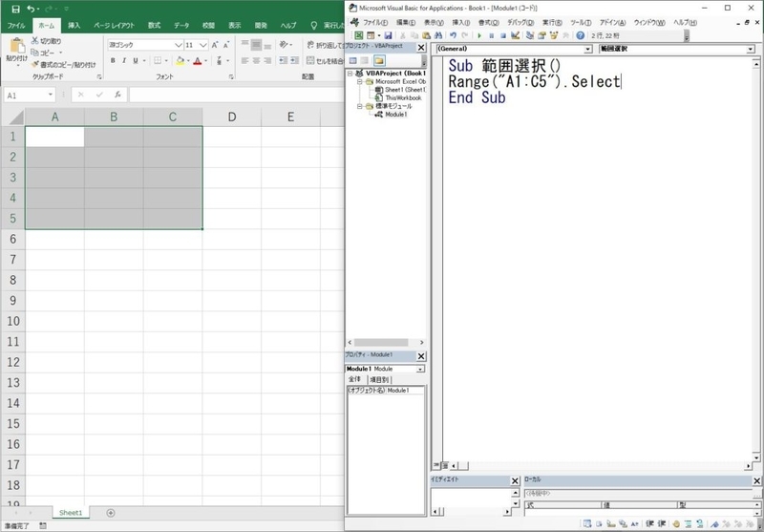
Task: Open the Excel 数式 ribbon tab
Action: coord(154,26)
